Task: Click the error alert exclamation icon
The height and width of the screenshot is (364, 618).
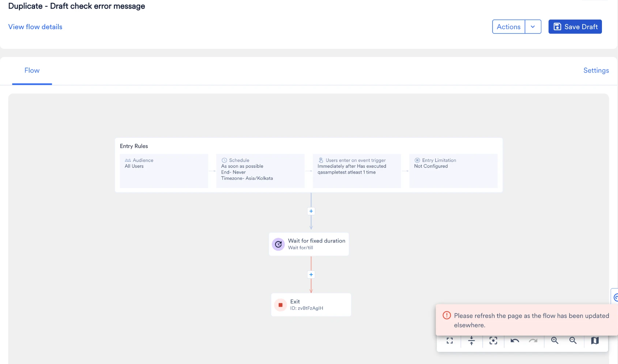Action: pos(447,315)
